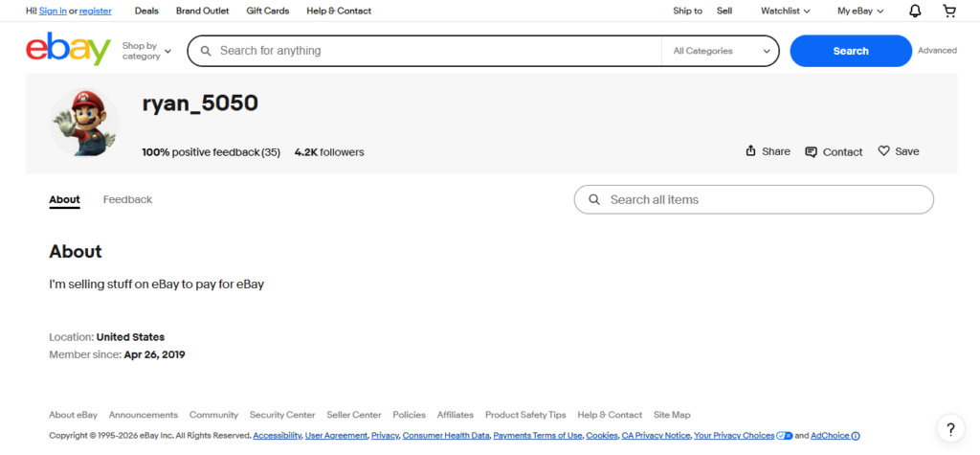980x455 pixels.
Task: Click the eBay logo
Action: pos(68,50)
